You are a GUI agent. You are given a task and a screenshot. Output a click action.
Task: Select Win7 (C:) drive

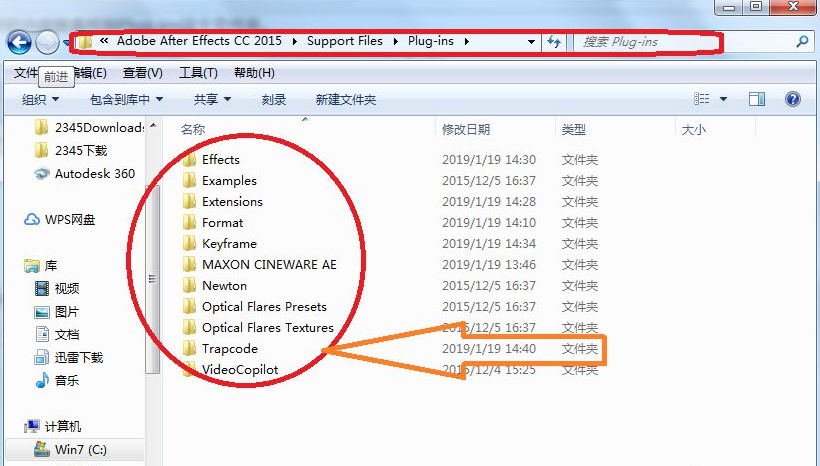point(74,449)
